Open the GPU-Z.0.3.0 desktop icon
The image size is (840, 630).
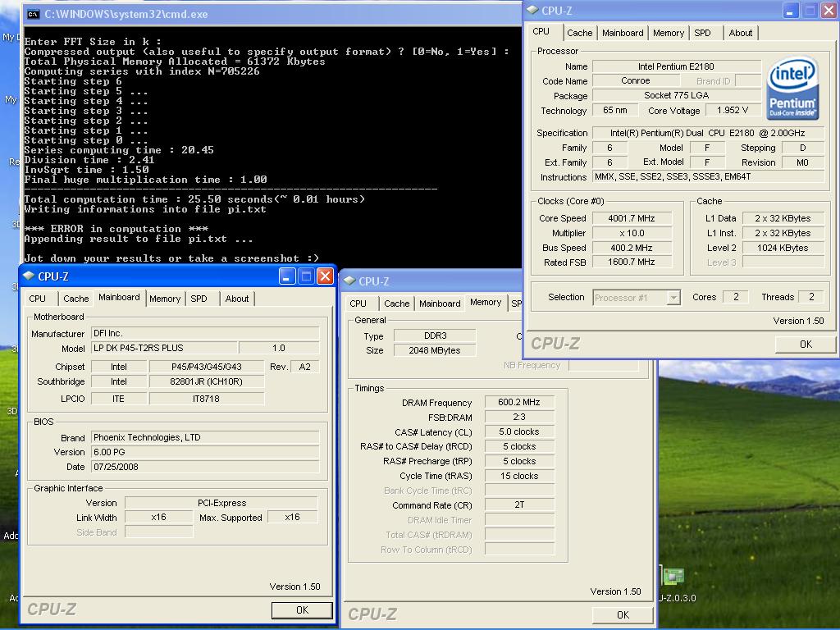[673, 577]
